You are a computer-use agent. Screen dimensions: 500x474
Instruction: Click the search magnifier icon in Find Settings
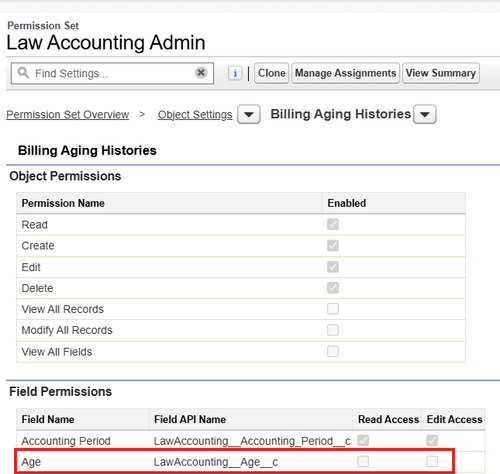[23, 72]
